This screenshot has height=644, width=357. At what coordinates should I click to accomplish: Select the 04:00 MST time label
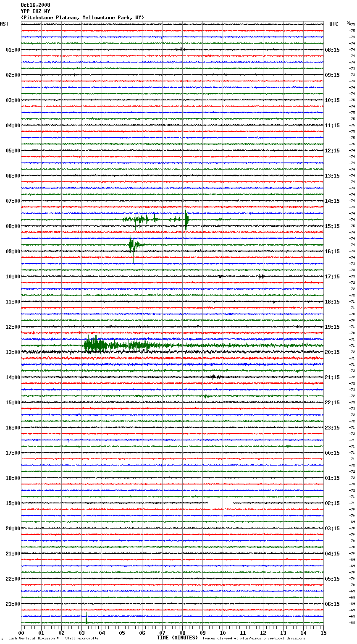13,126
